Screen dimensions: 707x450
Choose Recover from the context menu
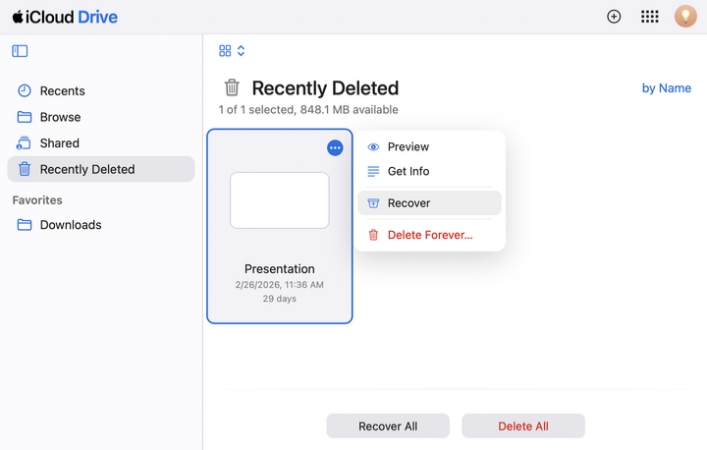(429, 203)
